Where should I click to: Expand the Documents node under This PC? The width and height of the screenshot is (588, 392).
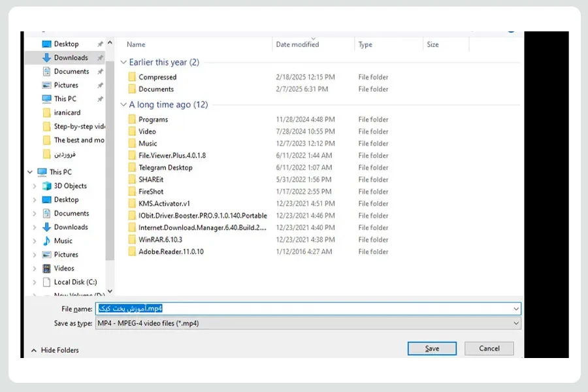(35, 214)
